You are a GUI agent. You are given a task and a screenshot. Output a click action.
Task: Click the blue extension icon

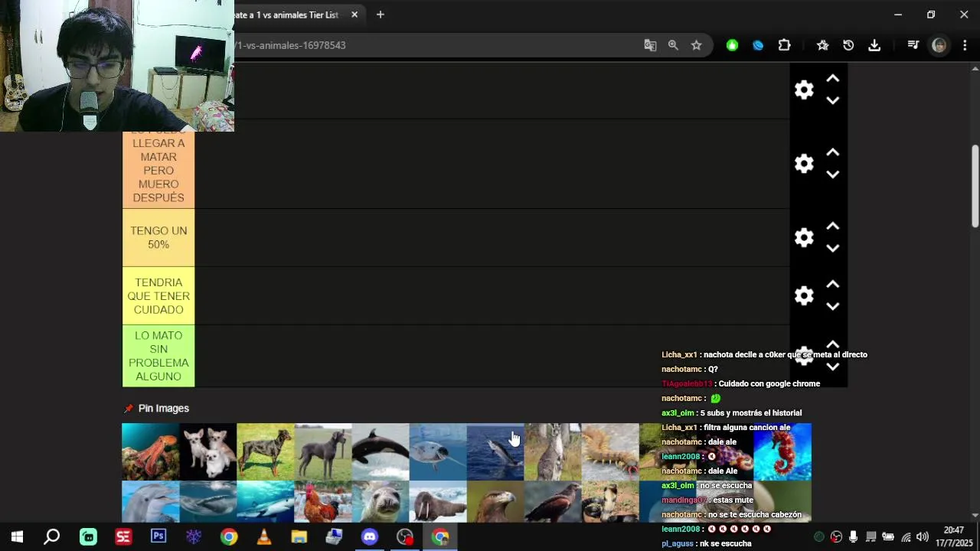pyautogui.click(x=758, y=45)
